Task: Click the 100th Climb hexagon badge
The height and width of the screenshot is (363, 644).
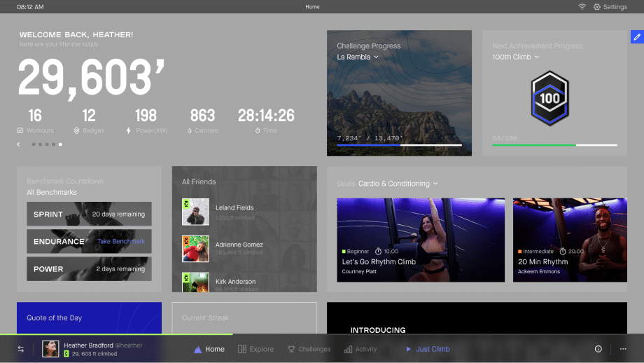Action: (x=549, y=98)
